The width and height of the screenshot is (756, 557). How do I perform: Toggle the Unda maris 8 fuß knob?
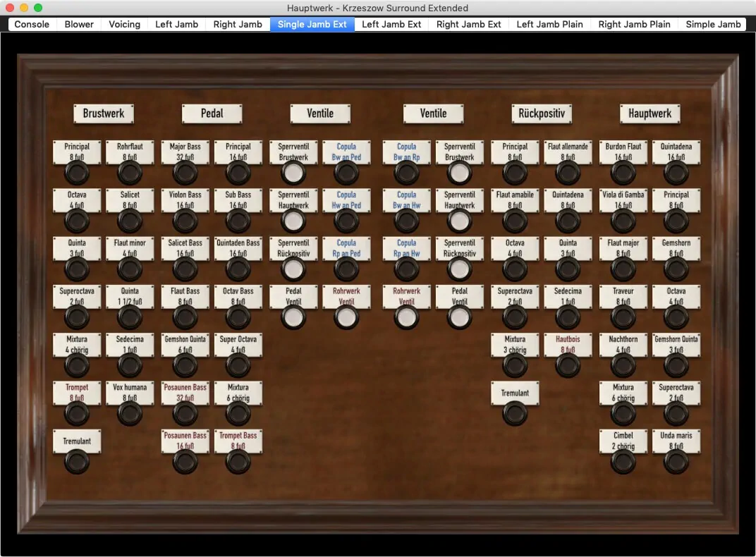(x=676, y=461)
